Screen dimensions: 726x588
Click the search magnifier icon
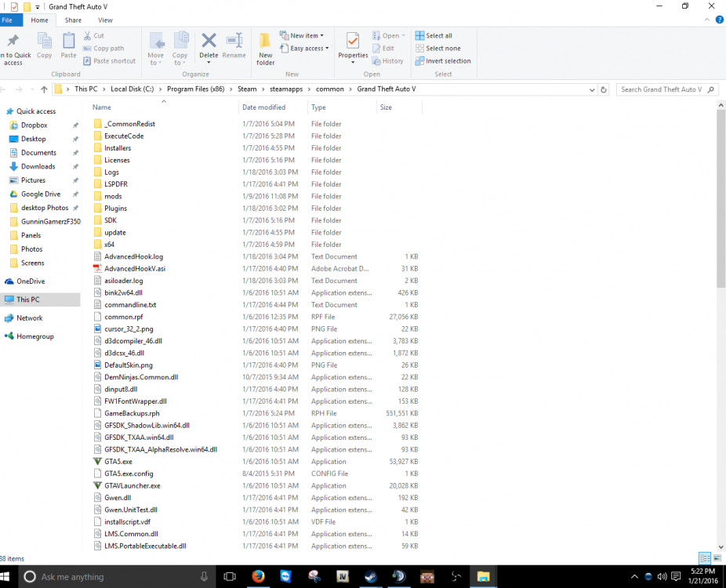point(711,89)
